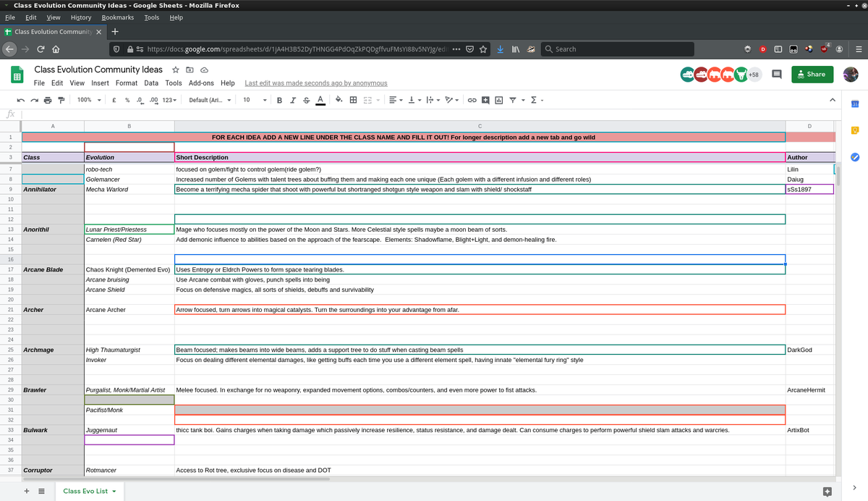Image resolution: width=868 pixels, height=501 pixels.
Task: Select the 'Juggernaut' cell
Action: [129, 430]
